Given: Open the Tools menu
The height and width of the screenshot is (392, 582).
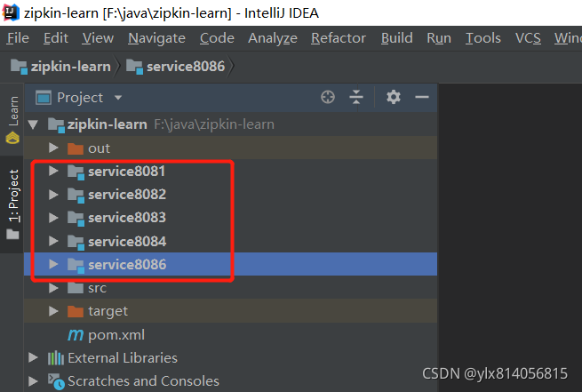Looking at the screenshot, I should [x=482, y=38].
